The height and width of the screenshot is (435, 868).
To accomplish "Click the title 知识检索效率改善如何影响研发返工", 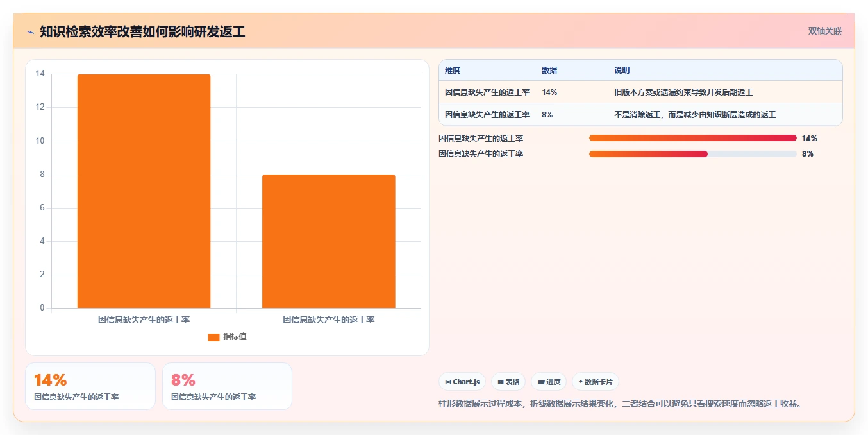I will click(142, 32).
